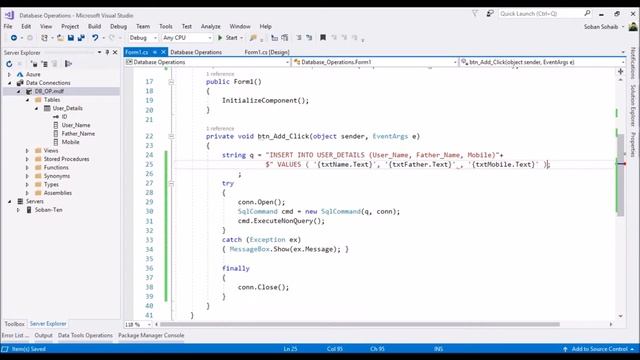Click the Azure icon in Server Explorer
640x360 pixels.
tap(20, 74)
